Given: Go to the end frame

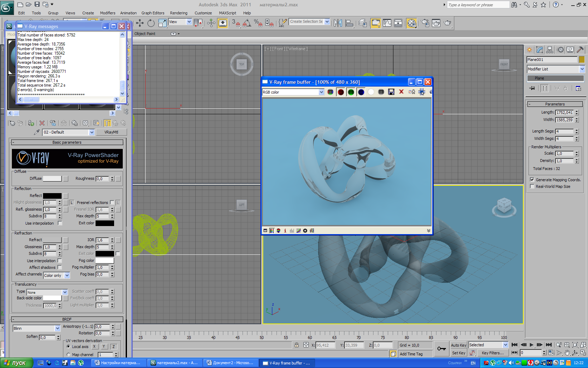Looking at the screenshot, I should (x=549, y=345).
